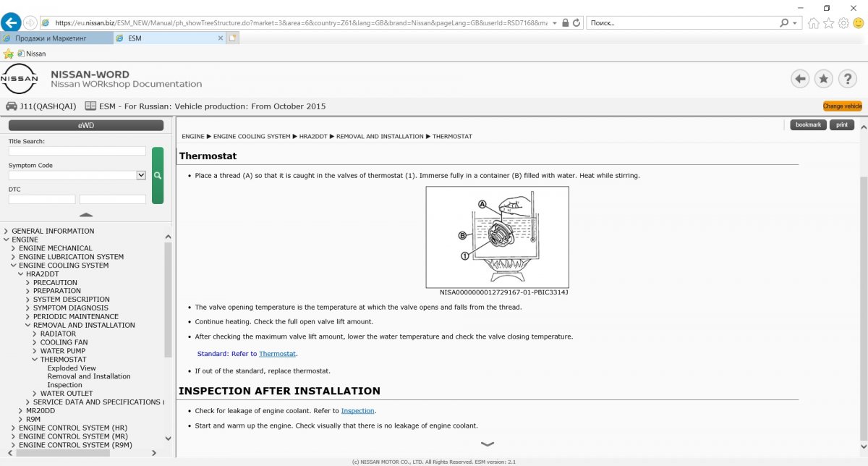
Task: Refresh the page with the reload icon
Action: pos(576,22)
